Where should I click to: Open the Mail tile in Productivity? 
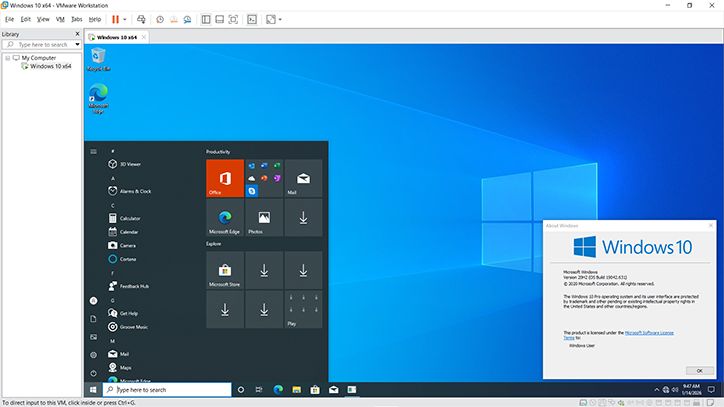coord(303,178)
